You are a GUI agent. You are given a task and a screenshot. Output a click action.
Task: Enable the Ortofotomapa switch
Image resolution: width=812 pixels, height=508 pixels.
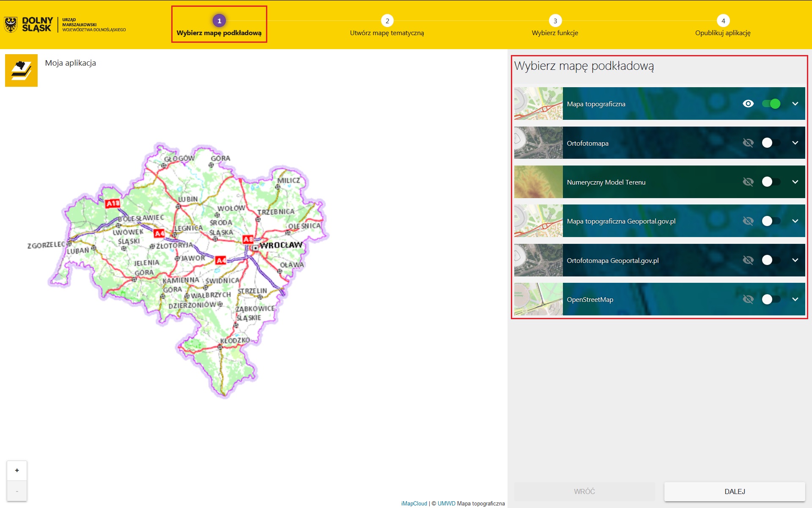coord(771,143)
